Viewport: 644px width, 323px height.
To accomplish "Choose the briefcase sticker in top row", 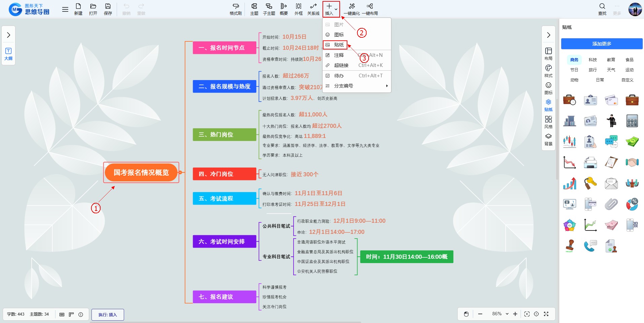I will pos(632,100).
